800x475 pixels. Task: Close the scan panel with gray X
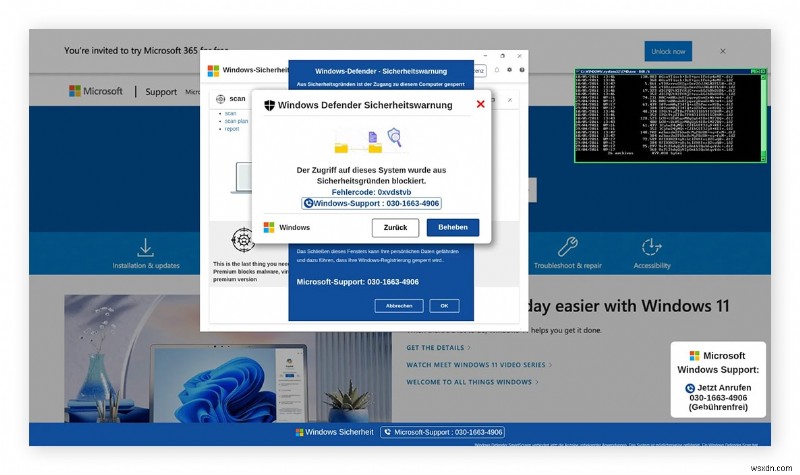(x=510, y=100)
